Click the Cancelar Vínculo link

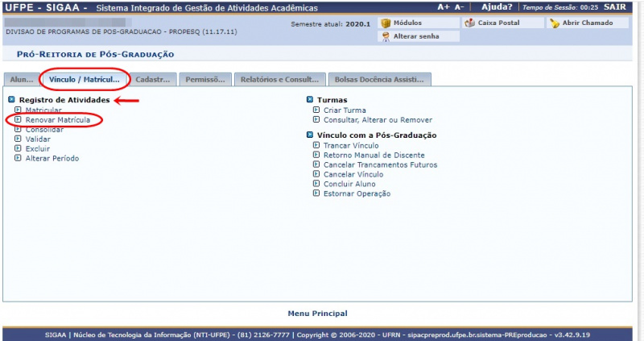click(353, 174)
